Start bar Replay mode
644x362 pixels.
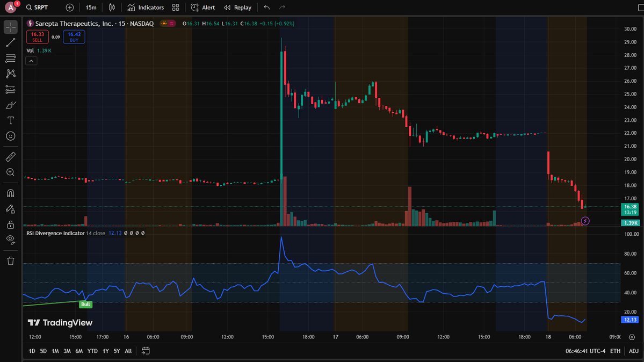pos(237,8)
